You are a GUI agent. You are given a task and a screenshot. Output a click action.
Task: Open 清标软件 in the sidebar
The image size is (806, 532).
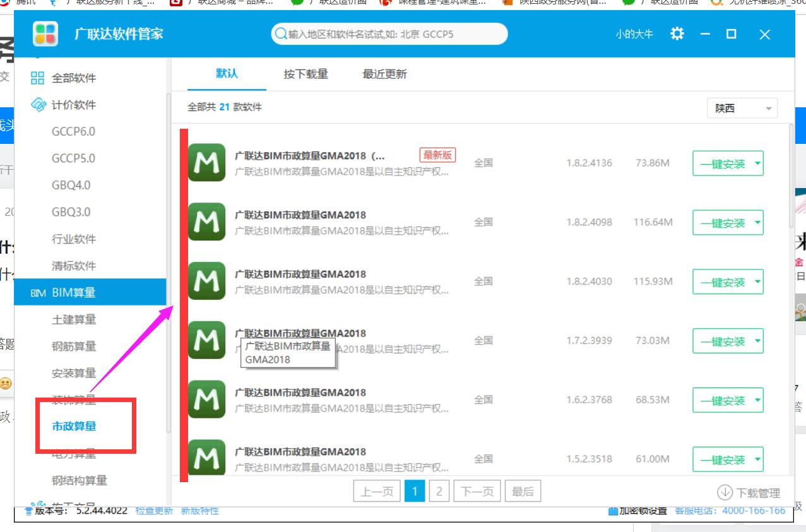click(x=74, y=266)
